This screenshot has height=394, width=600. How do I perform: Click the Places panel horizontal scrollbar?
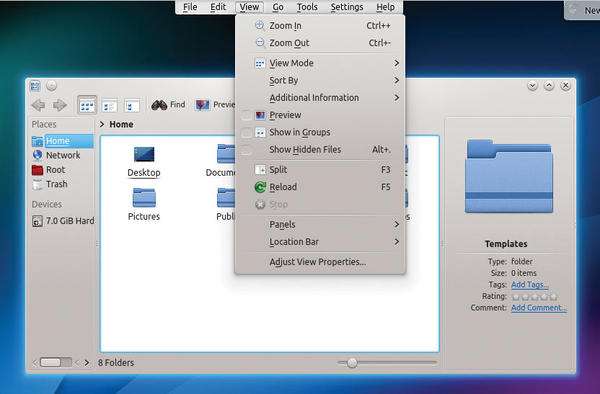(x=55, y=362)
